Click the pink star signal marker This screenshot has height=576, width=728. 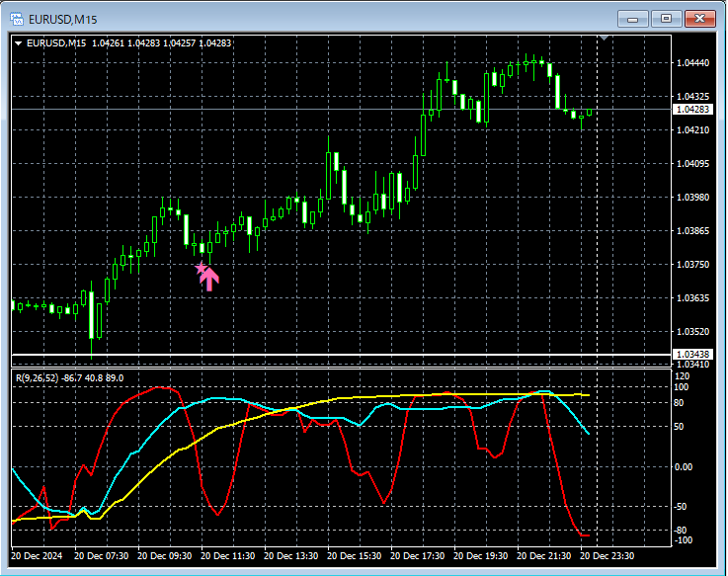pyautogui.click(x=201, y=268)
